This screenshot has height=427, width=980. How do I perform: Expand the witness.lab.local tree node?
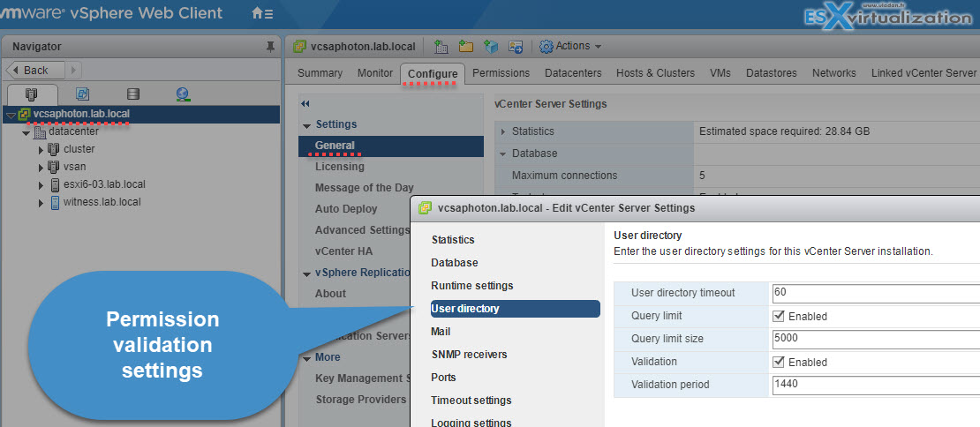[41, 203]
